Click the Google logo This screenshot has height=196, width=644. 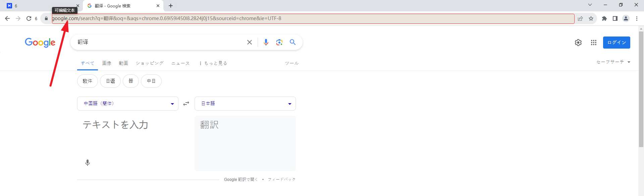(x=40, y=43)
